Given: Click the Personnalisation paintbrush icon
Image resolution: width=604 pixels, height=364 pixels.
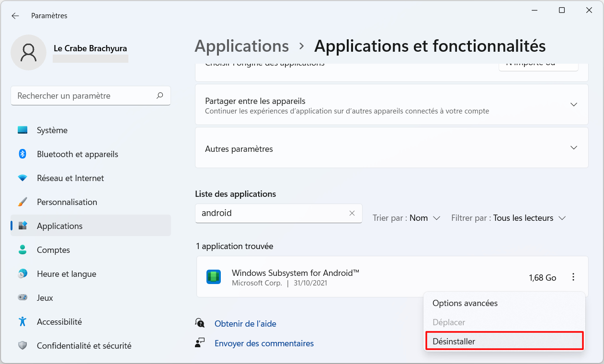Looking at the screenshot, I should [x=23, y=202].
